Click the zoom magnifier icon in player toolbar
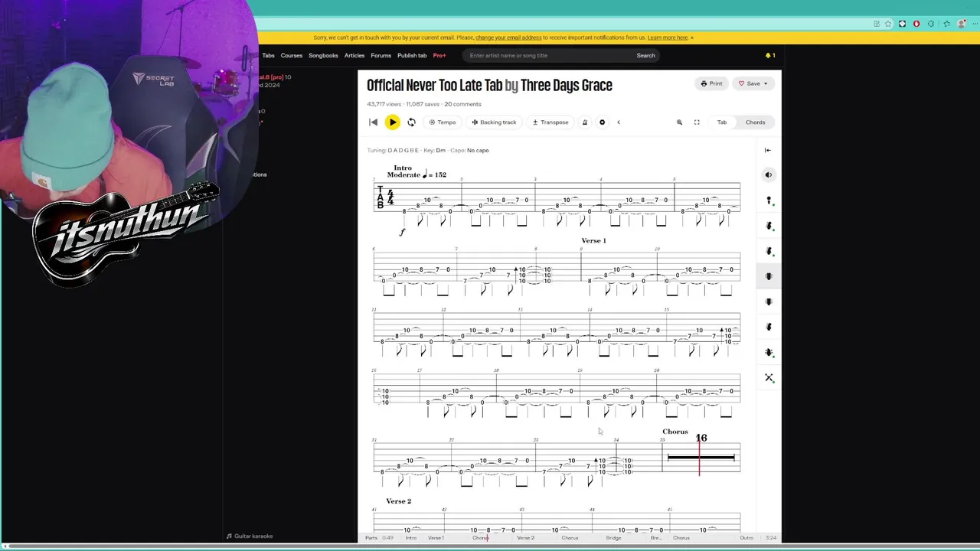This screenshot has width=980, height=551. (679, 122)
